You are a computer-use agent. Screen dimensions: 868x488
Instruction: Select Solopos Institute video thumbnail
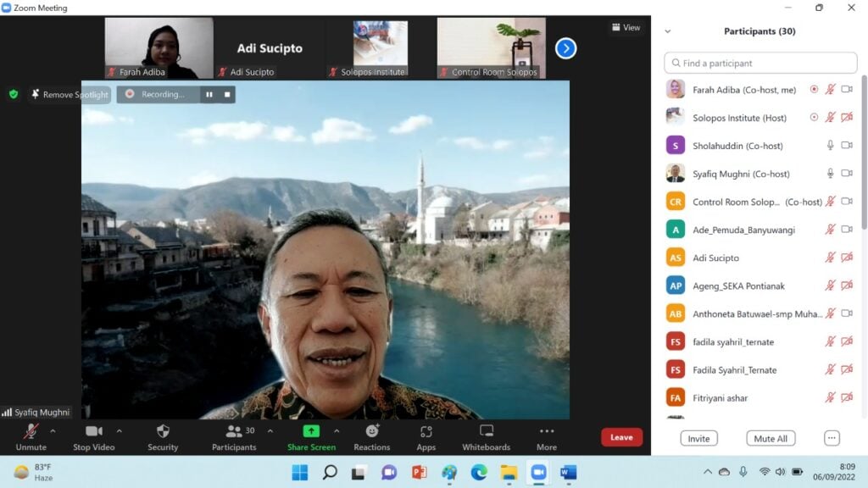(x=381, y=47)
